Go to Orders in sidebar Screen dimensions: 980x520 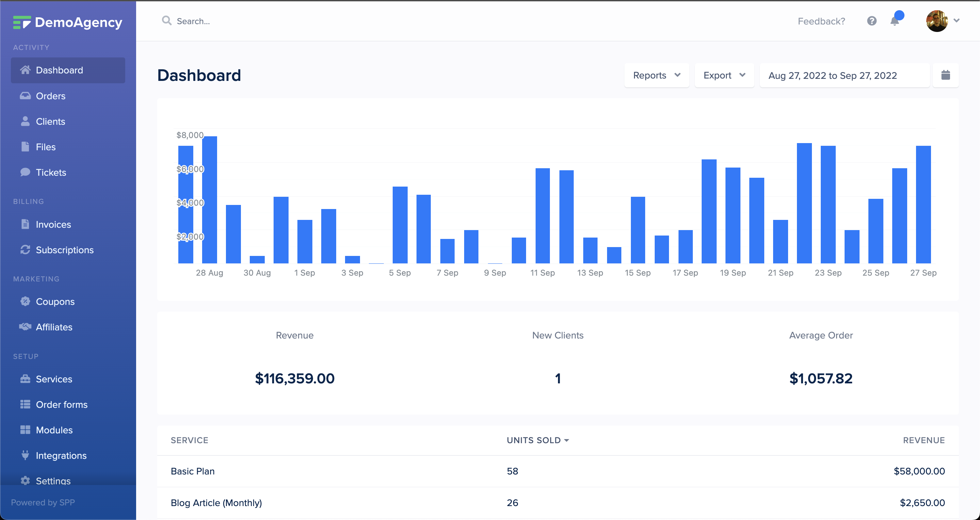(x=50, y=96)
